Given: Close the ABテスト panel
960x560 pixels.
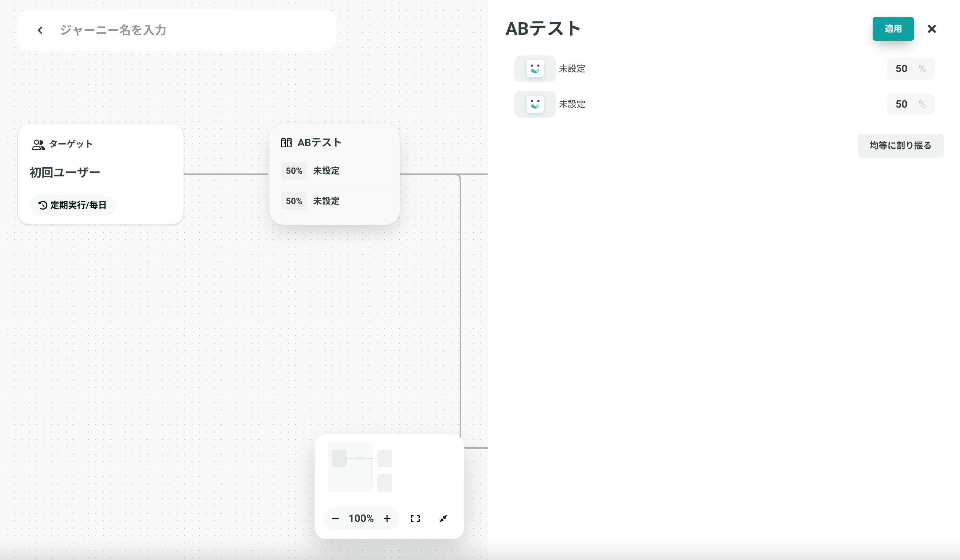Looking at the screenshot, I should [x=932, y=29].
